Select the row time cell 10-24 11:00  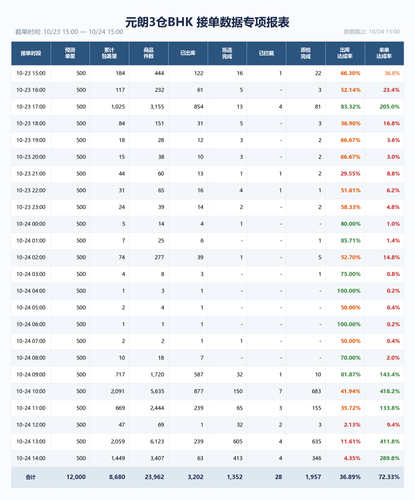pos(31,408)
